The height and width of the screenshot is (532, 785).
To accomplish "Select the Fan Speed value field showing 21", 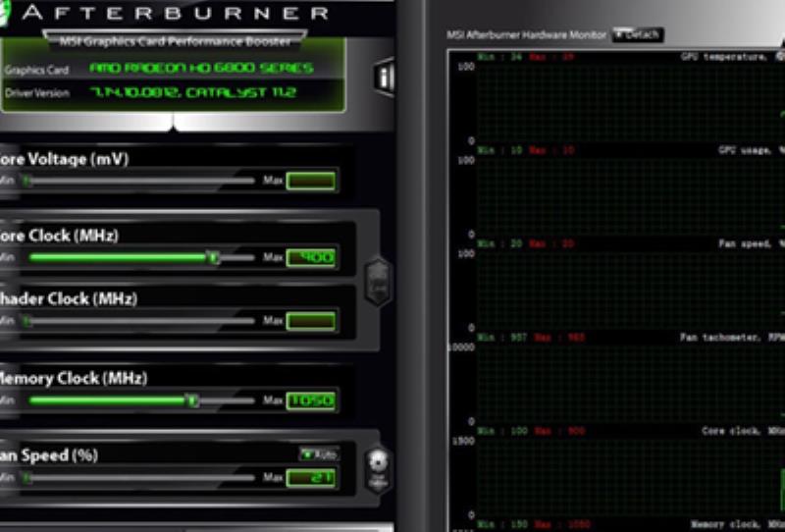I will point(311,478).
